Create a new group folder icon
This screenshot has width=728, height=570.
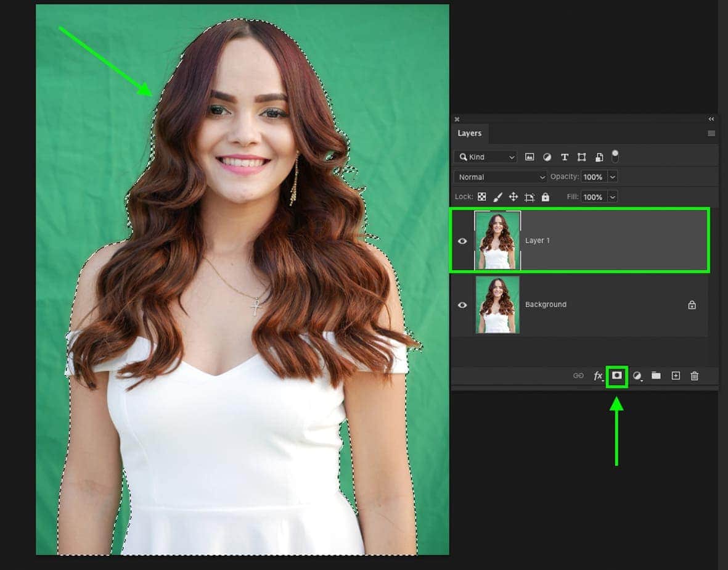656,376
